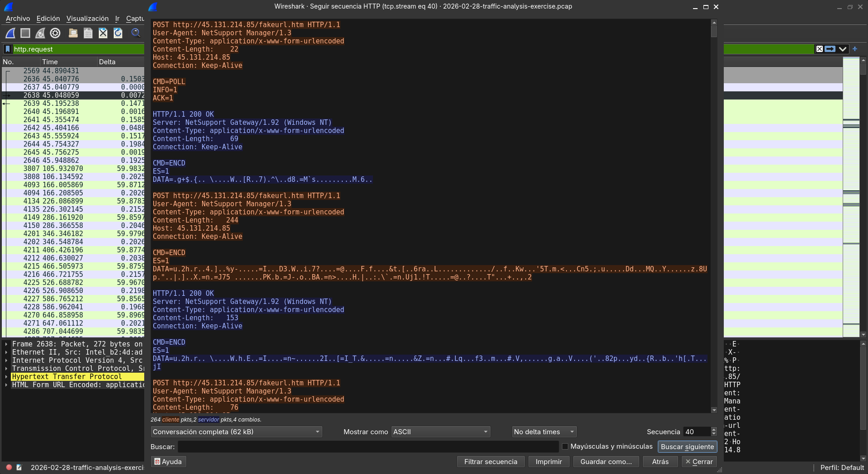Click the find packet magnifier icon
The width and height of the screenshot is (868, 474).
pyautogui.click(x=136, y=33)
